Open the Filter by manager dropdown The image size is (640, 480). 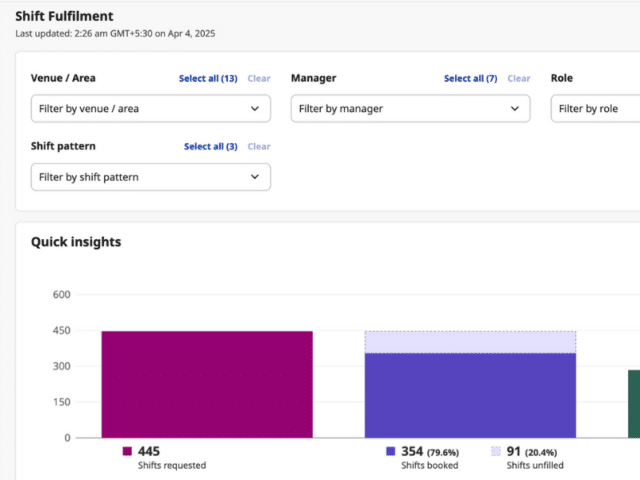click(410, 109)
